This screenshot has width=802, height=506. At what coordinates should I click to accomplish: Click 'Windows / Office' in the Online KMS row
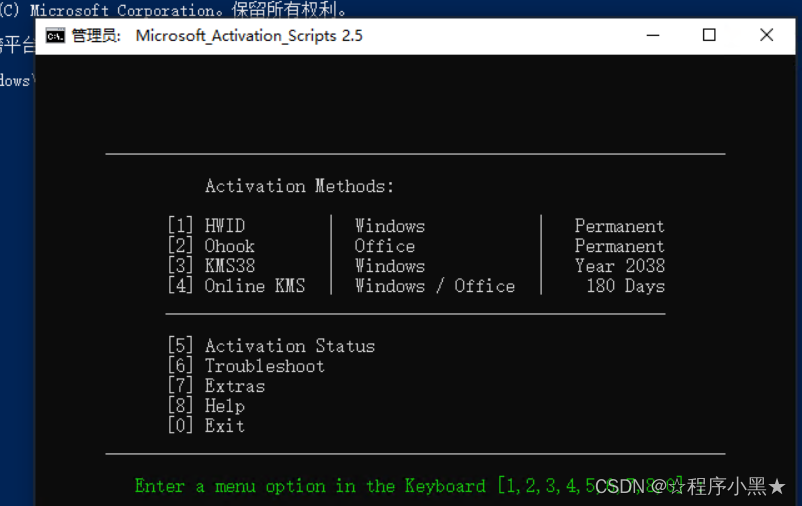[435, 286]
